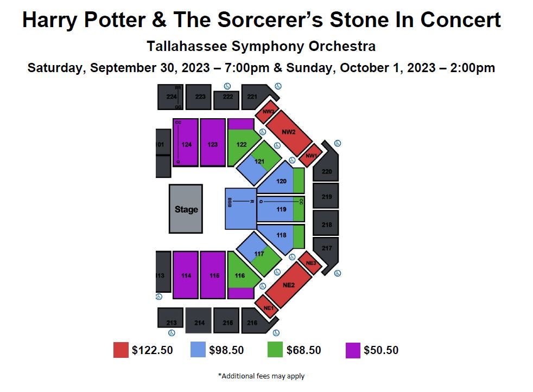
Task: Select the red $122.50 legend swatch
Action: [x=120, y=350]
